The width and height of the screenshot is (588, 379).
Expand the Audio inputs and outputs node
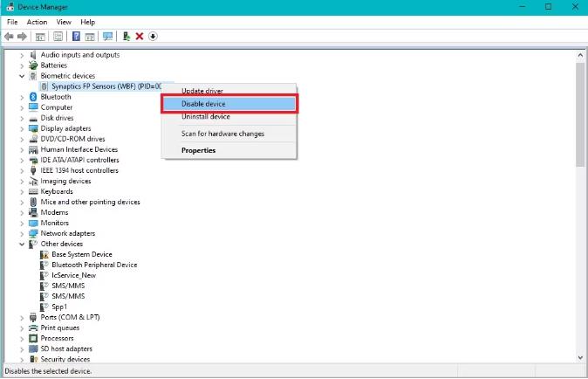click(x=22, y=55)
